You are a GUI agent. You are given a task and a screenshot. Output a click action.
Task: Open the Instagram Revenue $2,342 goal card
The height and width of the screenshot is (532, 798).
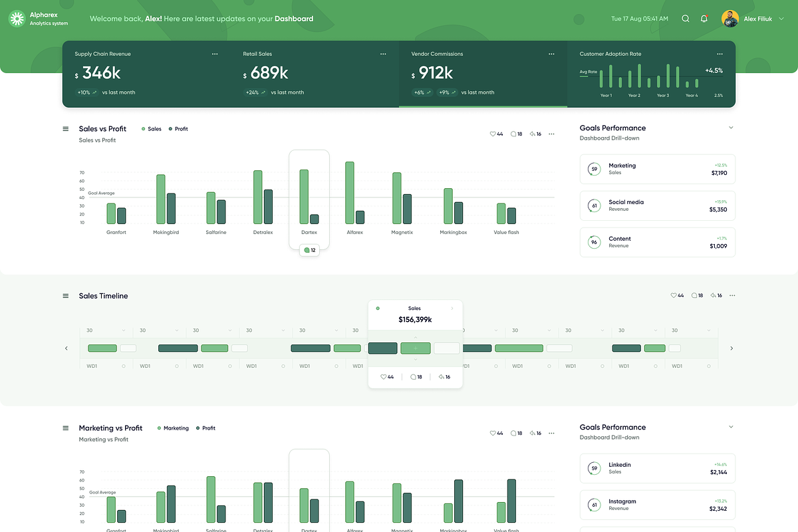tap(658, 505)
